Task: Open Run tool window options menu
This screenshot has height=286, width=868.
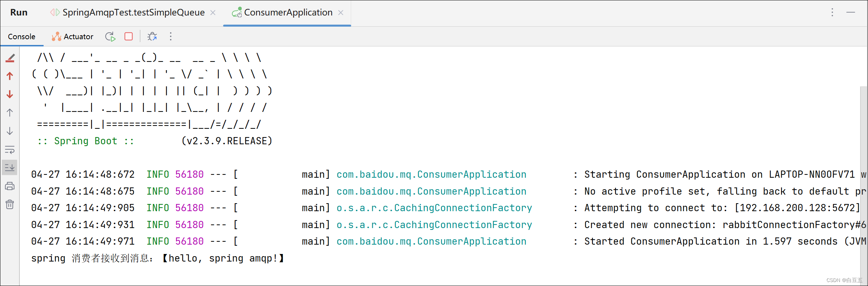Action: pos(832,13)
